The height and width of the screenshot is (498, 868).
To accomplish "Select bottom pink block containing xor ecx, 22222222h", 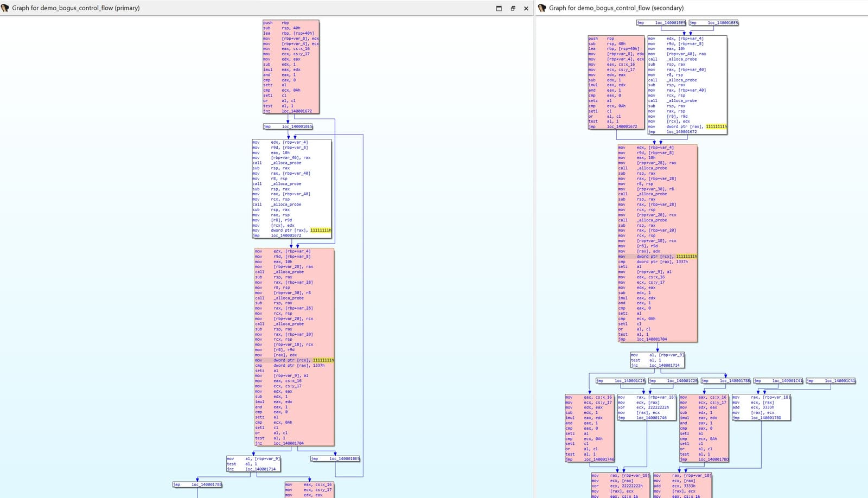I will [621, 485].
